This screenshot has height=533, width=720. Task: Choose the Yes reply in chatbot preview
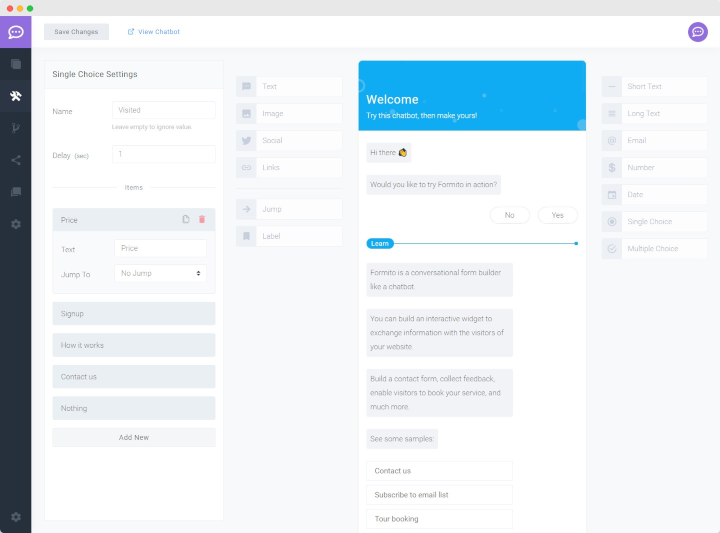[557, 215]
